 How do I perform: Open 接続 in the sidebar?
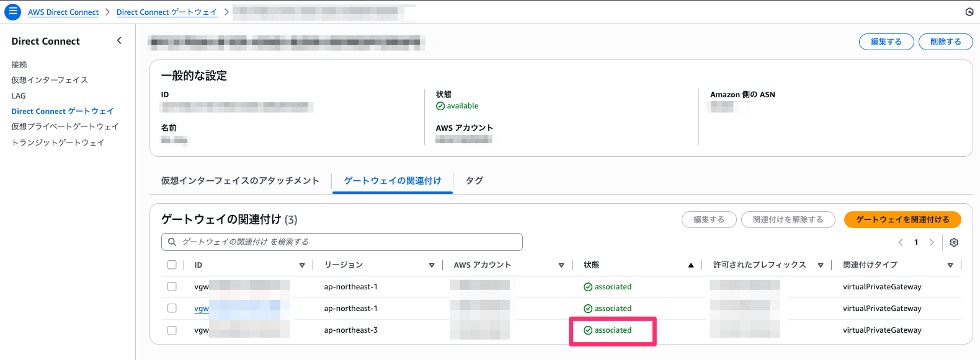pos(19,64)
